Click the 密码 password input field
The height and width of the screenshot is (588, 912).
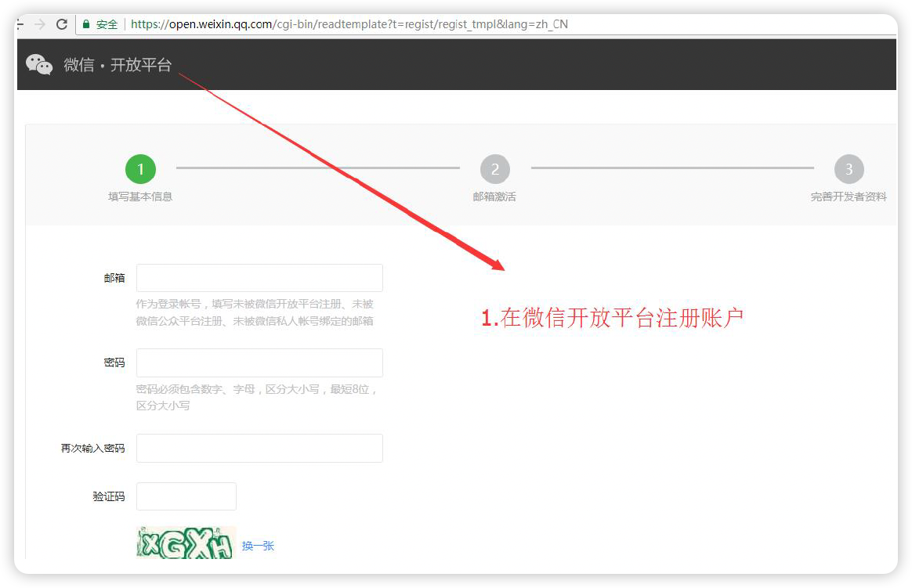click(259, 363)
